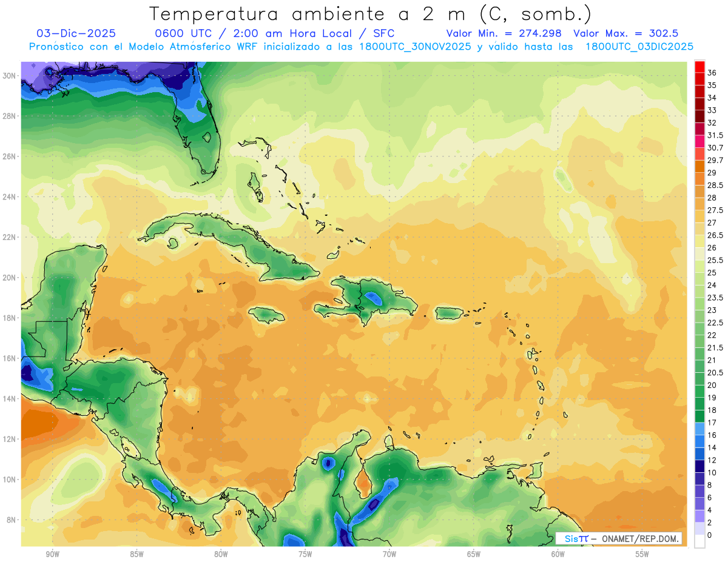Click the '60W' longitude label
This screenshot has width=728, height=562.
[x=558, y=554]
